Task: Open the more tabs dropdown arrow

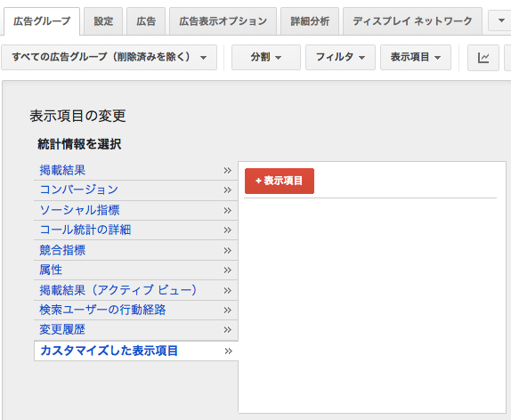Action: pos(501,20)
